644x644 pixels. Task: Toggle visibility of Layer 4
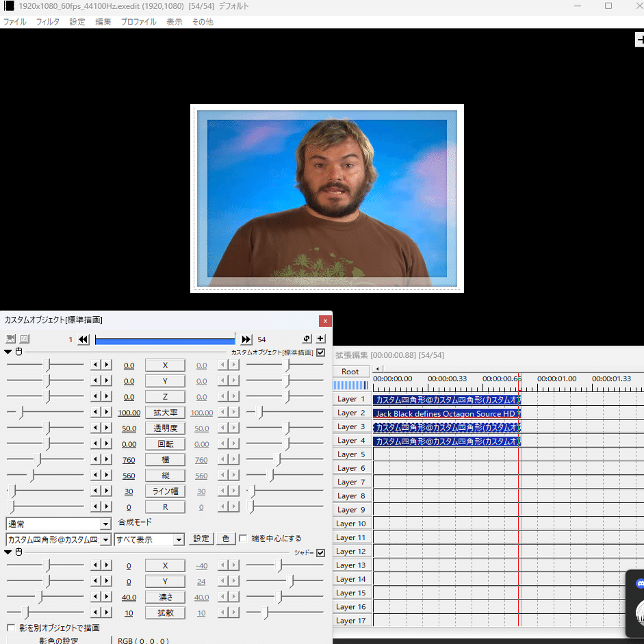coord(352,440)
